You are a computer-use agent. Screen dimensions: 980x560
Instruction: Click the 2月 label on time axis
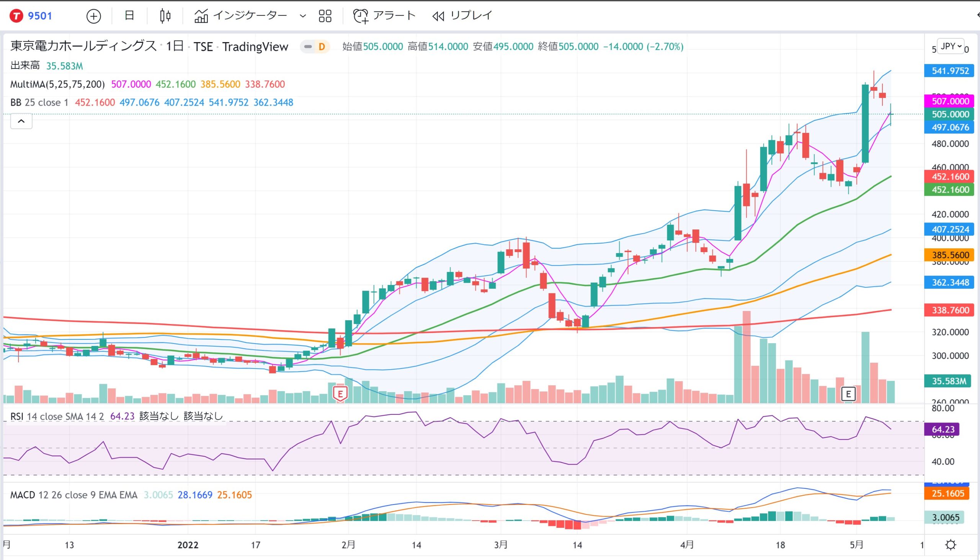(x=348, y=545)
